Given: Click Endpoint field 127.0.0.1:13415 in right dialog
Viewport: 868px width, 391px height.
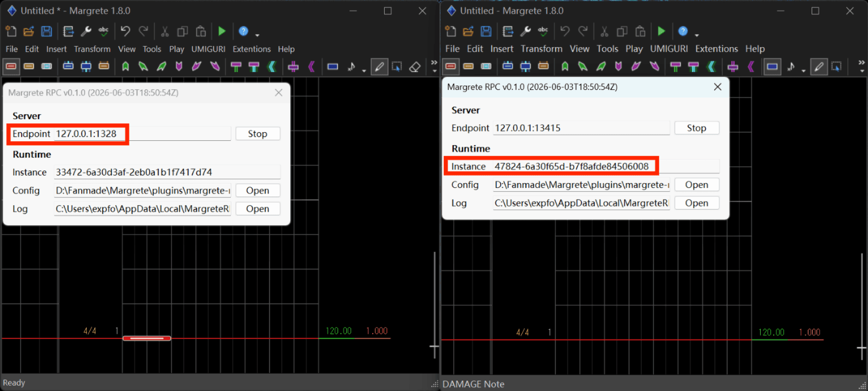Looking at the screenshot, I should tap(582, 128).
